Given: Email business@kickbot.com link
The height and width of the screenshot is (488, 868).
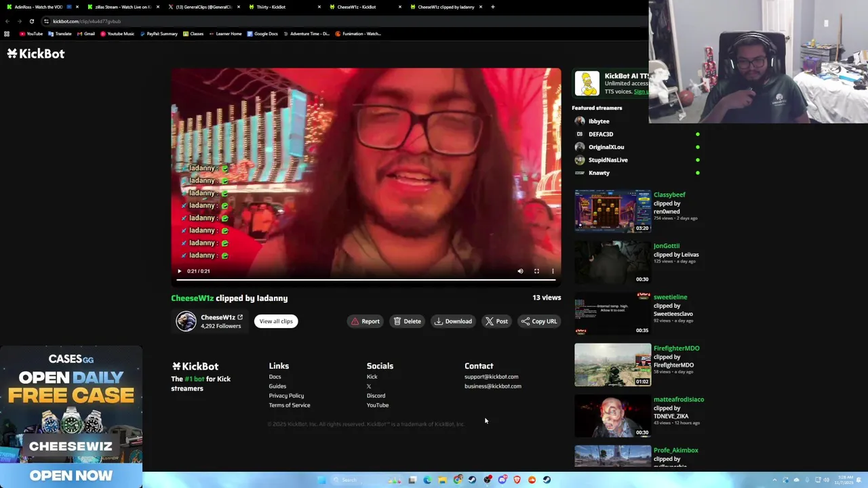Looking at the screenshot, I should pos(493,386).
